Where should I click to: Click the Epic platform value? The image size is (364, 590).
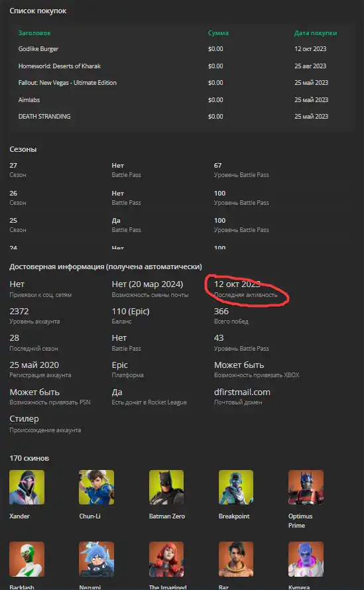pos(120,365)
